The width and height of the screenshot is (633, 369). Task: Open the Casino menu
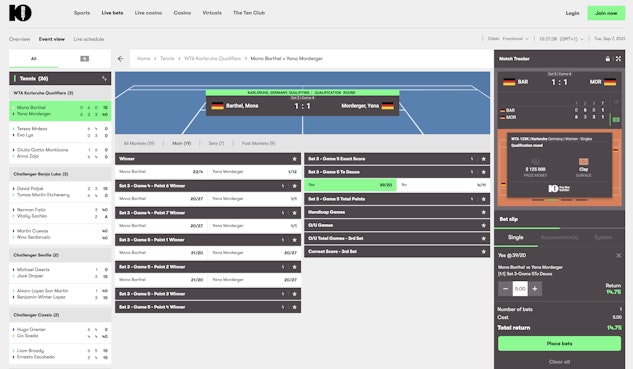click(x=182, y=13)
